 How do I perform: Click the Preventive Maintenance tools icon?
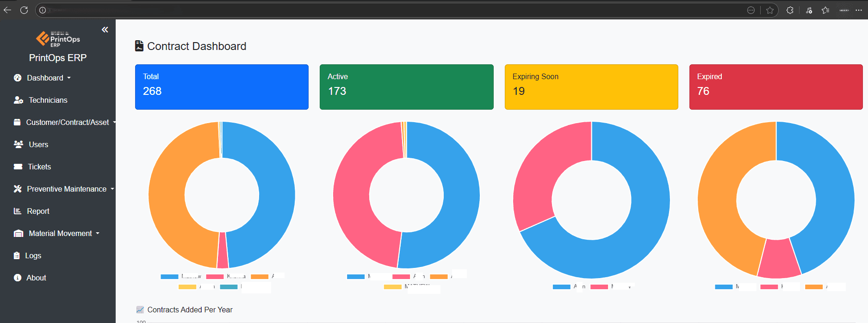(x=18, y=189)
